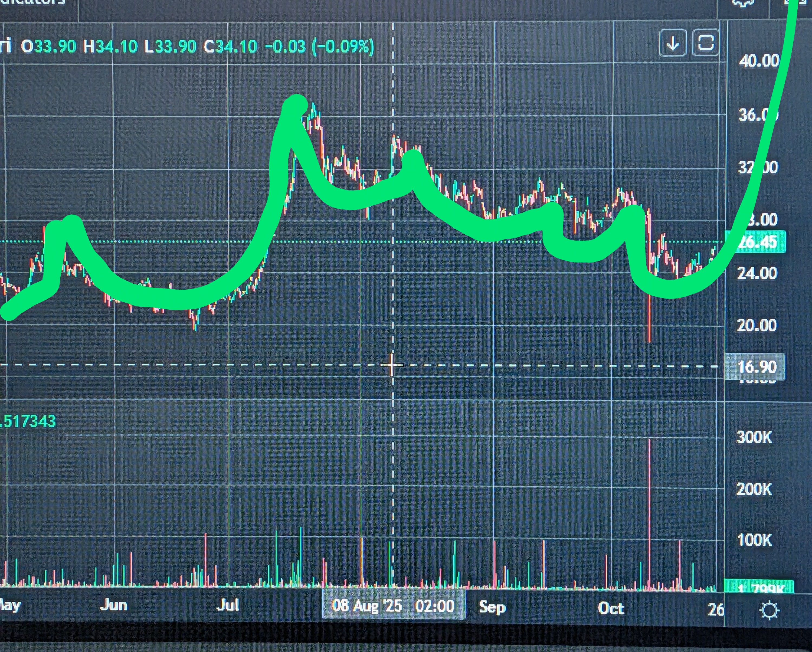Click the Jul label on time axis
Image resolution: width=812 pixels, height=652 pixels.
pos(228,605)
